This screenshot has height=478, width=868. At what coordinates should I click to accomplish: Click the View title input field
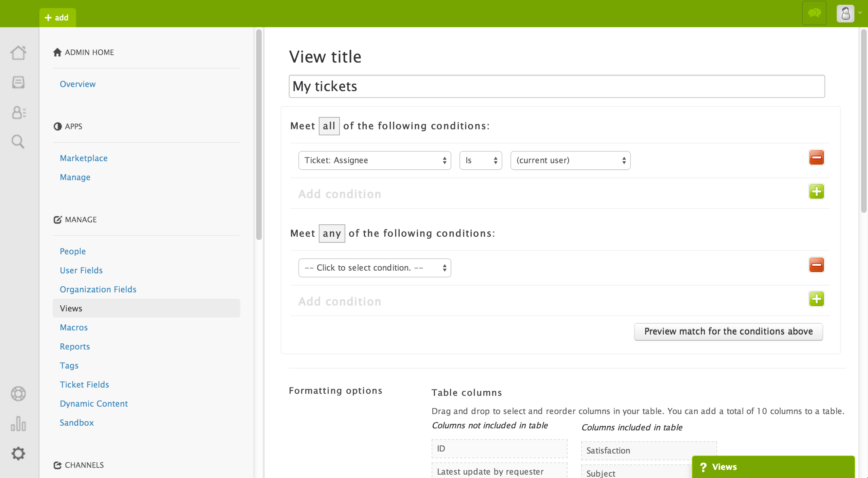coord(557,86)
